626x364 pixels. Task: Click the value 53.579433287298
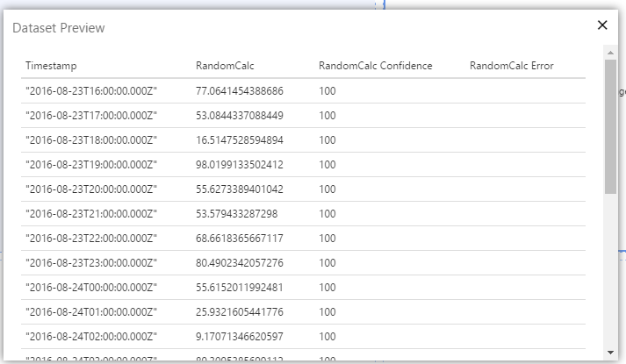(x=248, y=213)
